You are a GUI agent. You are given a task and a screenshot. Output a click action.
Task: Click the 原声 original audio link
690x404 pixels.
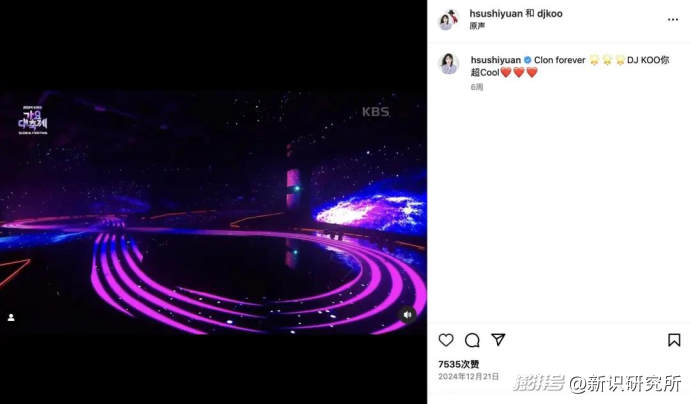click(477, 26)
